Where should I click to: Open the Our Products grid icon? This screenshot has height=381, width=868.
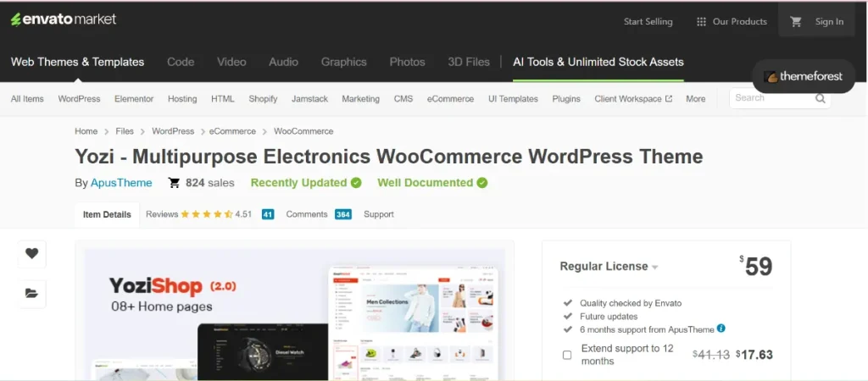click(x=701, y=21)
